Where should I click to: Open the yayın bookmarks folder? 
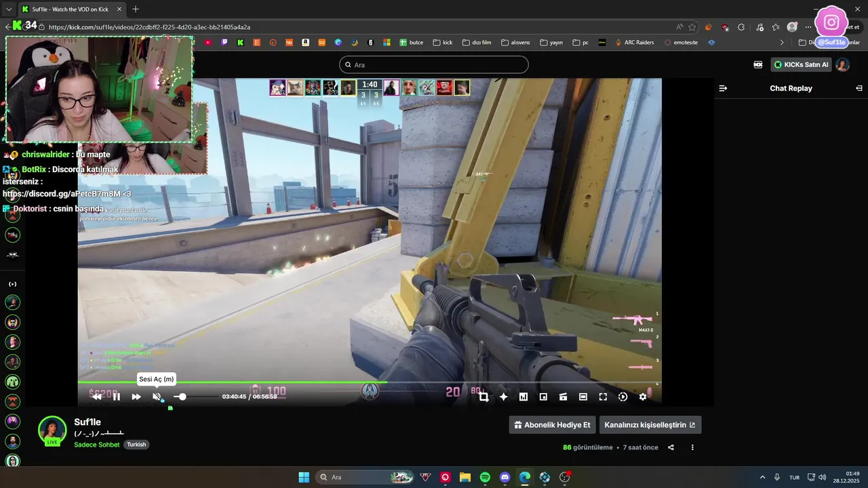pyautogui.click(x=551, y=42)
